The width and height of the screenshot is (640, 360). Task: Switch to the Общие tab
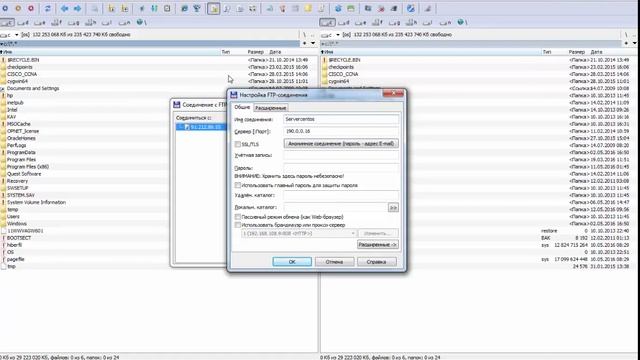point(242,107)
